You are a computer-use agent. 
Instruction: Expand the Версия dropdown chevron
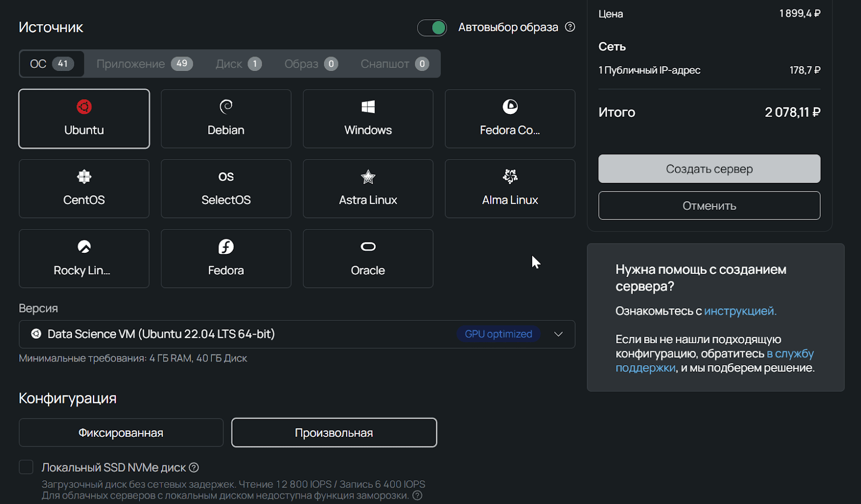(x=558, y=334)
